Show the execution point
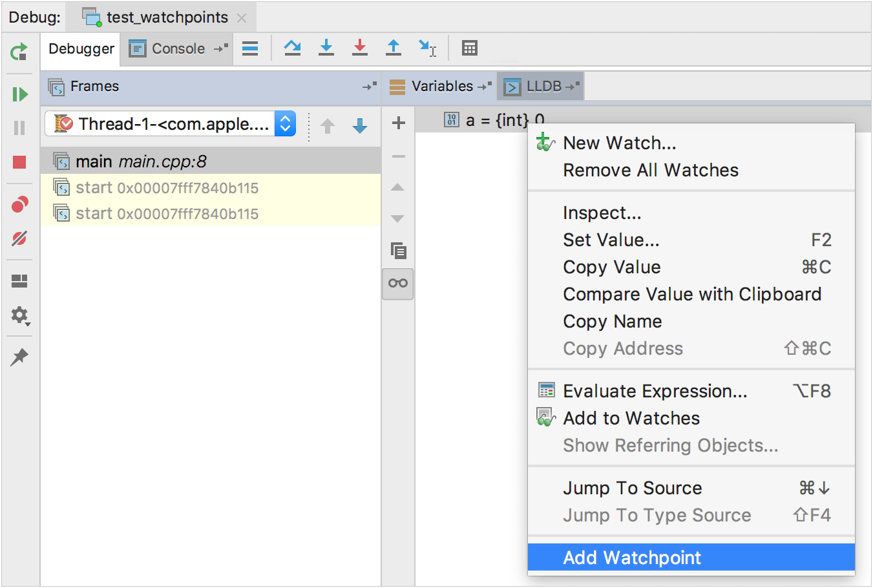 coord(250,48)
